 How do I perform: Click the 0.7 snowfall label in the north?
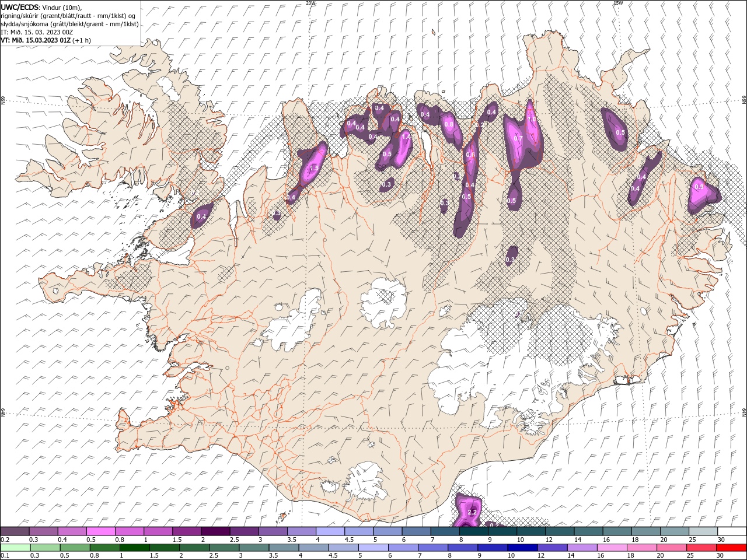518,138
